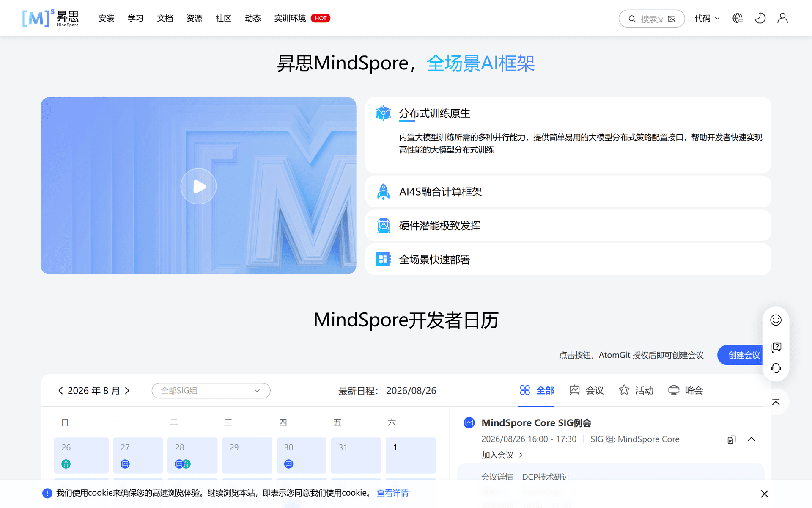Screen dimensions: 812x508
Task: Open the 社区 menu item
Action: [223, 18]
